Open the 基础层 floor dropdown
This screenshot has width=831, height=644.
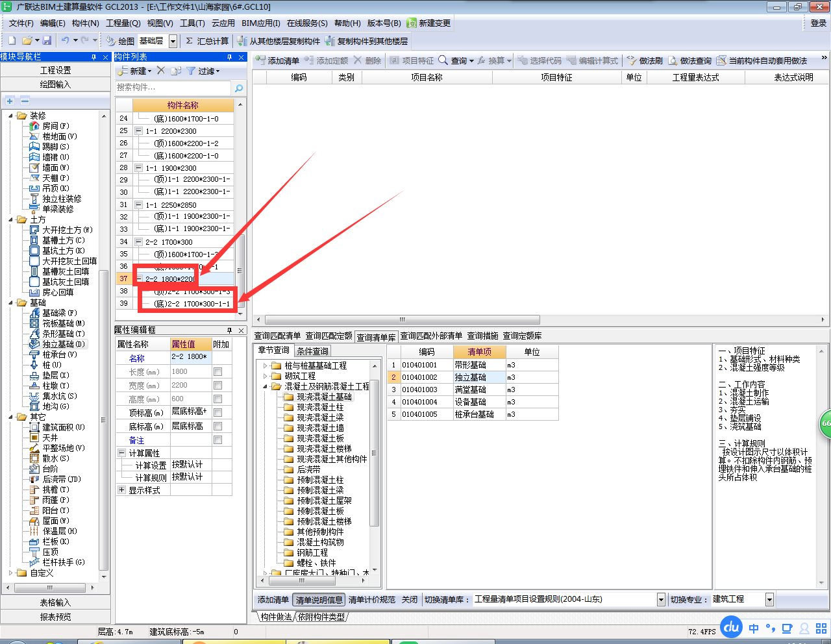click(x=173, y=41)
